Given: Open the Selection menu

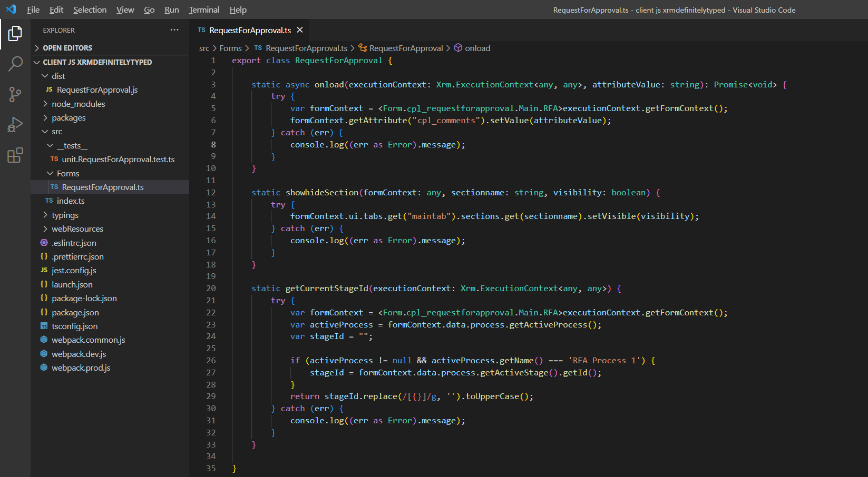Looking at the screenshot, I should [x=90, y=9].
